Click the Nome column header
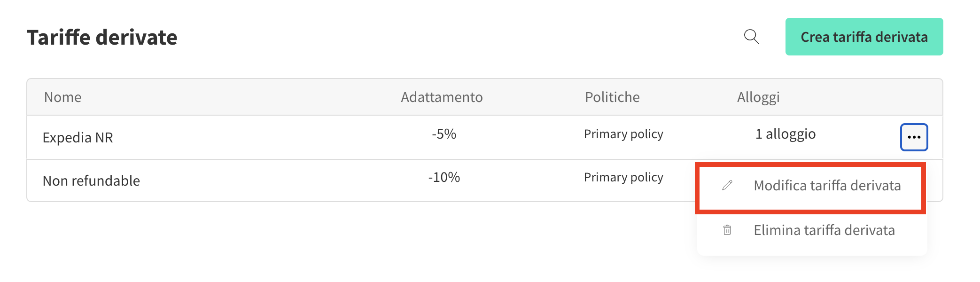The image size is (980, 282). [x=62, y=97]
